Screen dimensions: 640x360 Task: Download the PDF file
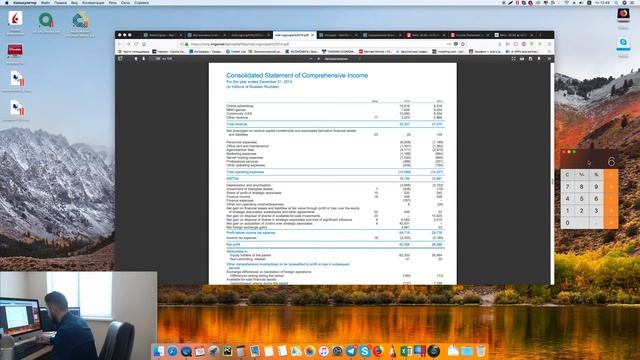531,59
